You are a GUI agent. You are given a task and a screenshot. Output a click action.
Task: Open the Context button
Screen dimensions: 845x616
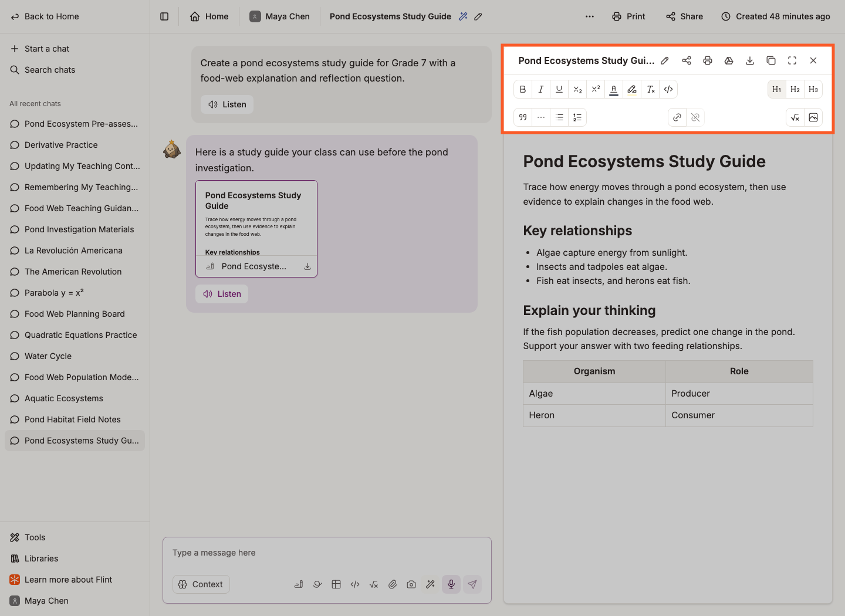pyautogui.click(x=201, y=584)
